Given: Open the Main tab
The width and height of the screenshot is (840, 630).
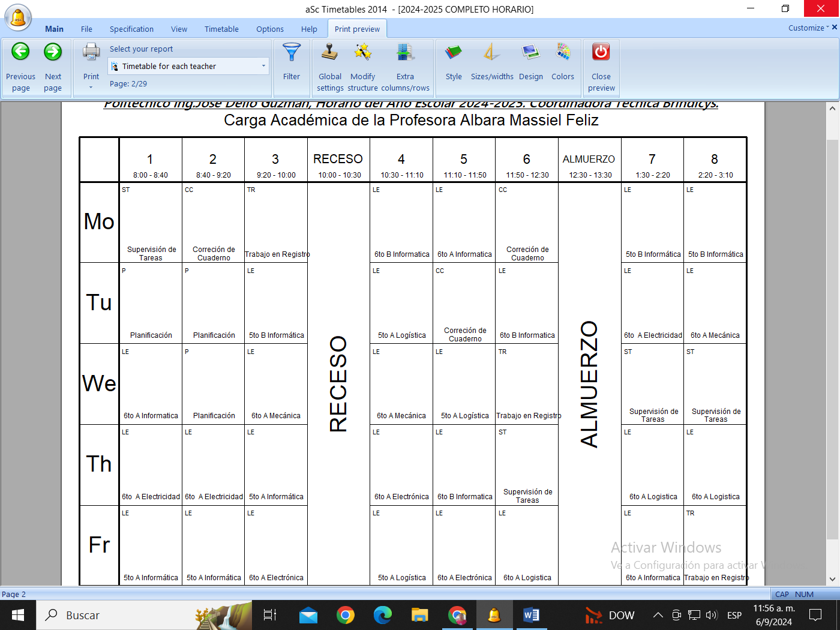Looking at the screenshot, I should 54,29.
